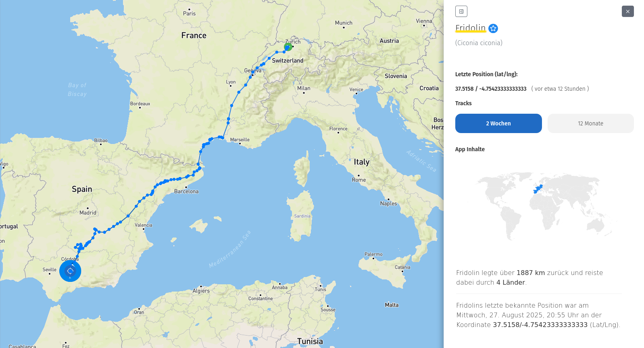The image size is (644, 348).
Task: Click the green start marker near Zurich
Action: [x=288, y=47]
